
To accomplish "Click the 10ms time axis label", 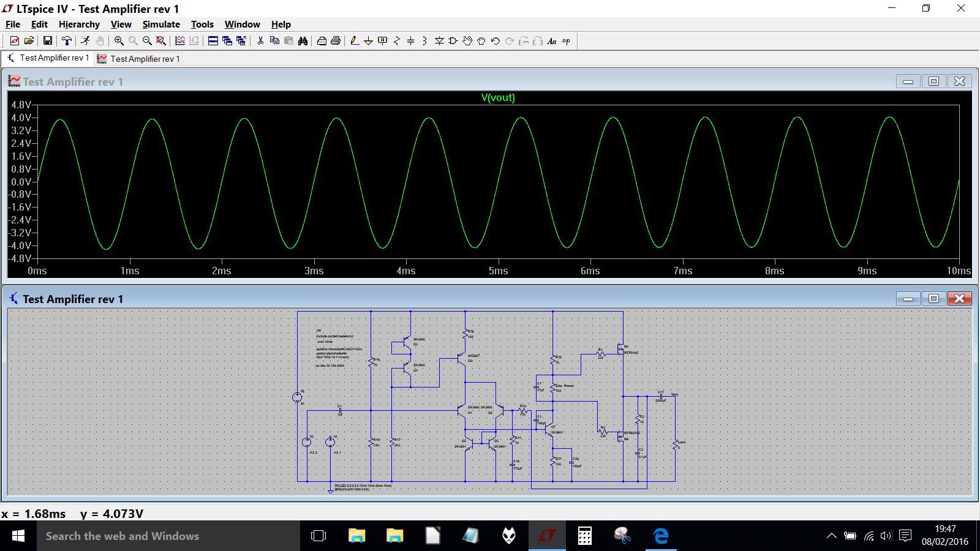I will point(959,271).
